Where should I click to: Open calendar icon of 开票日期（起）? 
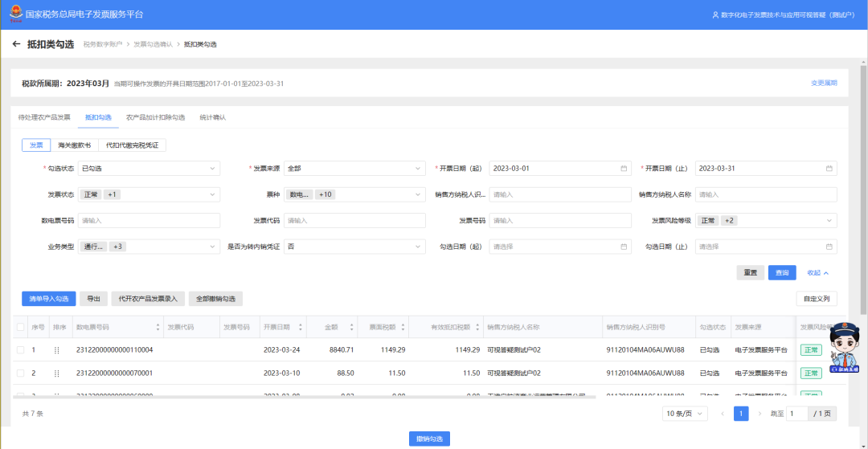[x=624, y=168]
